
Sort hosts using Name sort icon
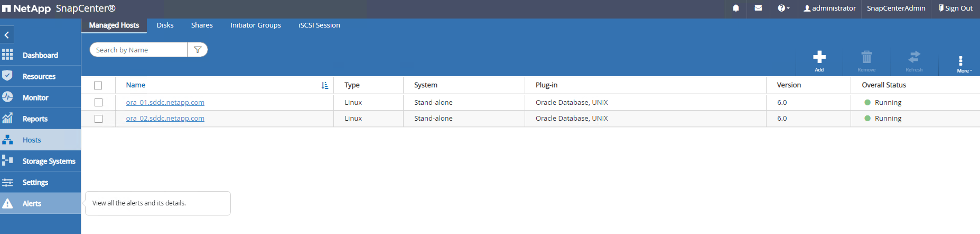(324, 85)
